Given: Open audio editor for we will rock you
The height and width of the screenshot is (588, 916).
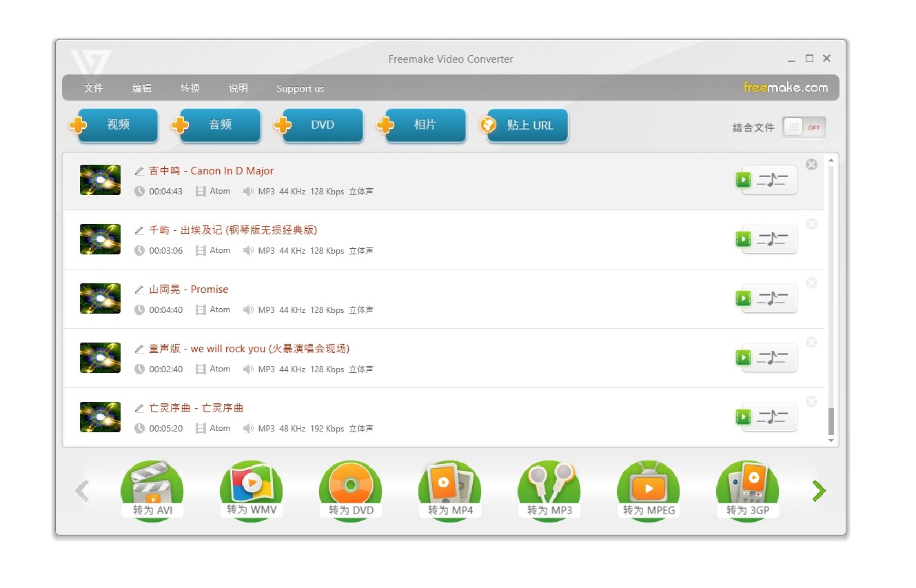Looking at the screenshot, I should (x=766, y=358).
